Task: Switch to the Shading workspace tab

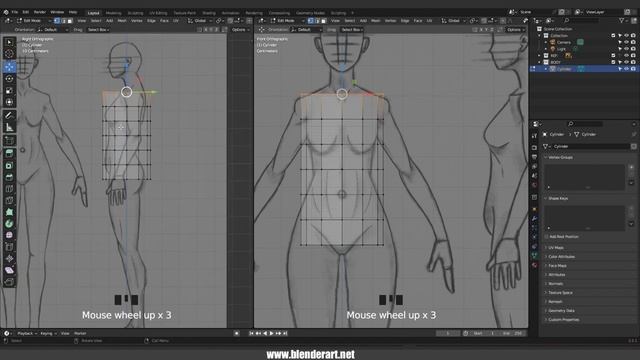Action: point(209,13)
